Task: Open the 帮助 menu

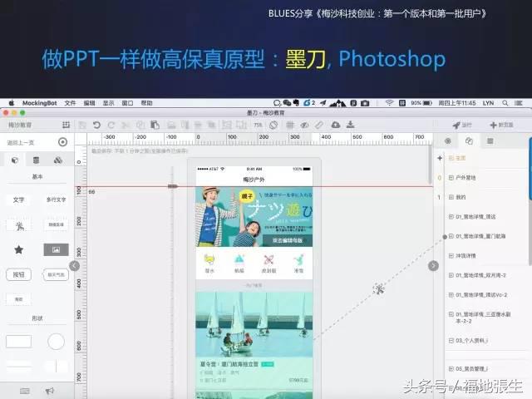Action: pos(146,103)
